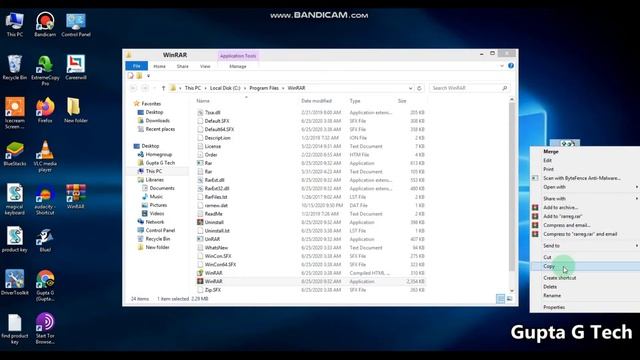
Task: Select the BlueStacks desktop icon
Action: coord(15,154)
